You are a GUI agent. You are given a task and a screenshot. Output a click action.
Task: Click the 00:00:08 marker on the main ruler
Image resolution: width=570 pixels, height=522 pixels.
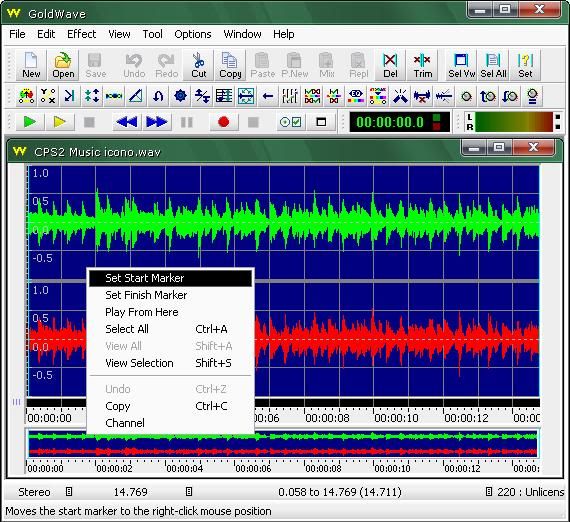327,418
